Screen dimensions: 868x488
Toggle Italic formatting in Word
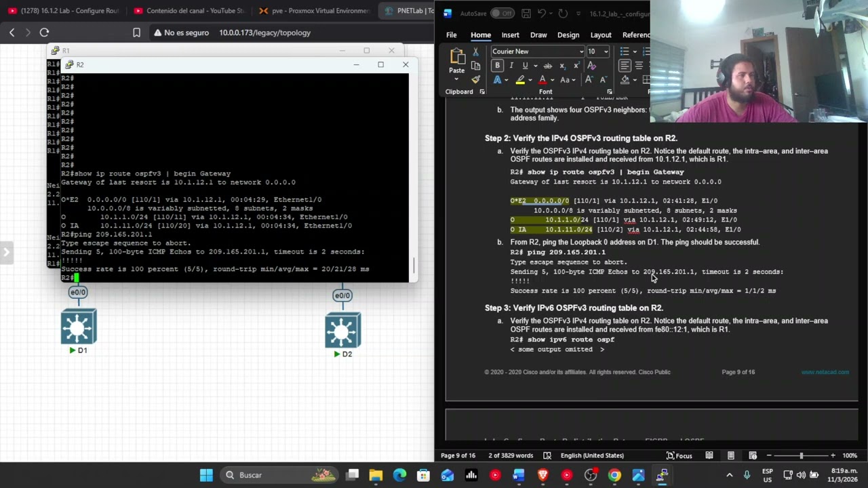[511, 66]
